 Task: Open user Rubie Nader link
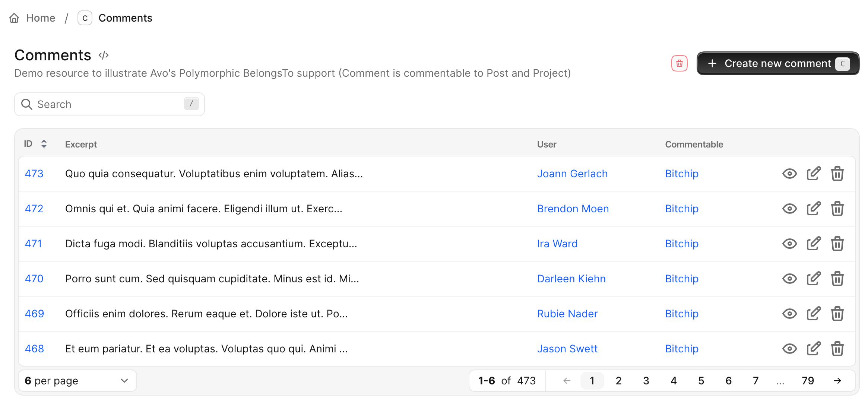tap(567, 314)
